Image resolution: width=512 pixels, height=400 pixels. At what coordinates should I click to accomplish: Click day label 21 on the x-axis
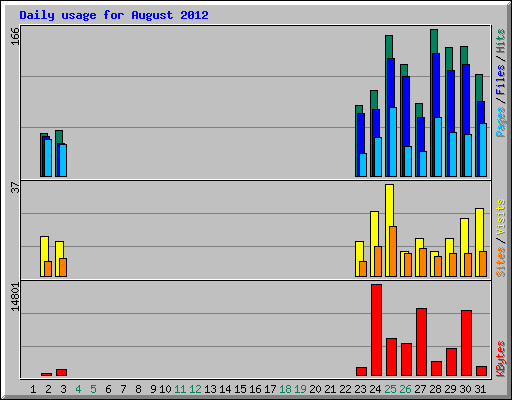pyautogui.click(x=330, y=389)
